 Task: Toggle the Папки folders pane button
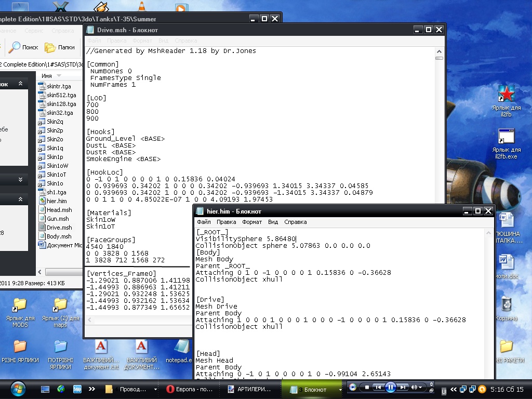(60, 47)
